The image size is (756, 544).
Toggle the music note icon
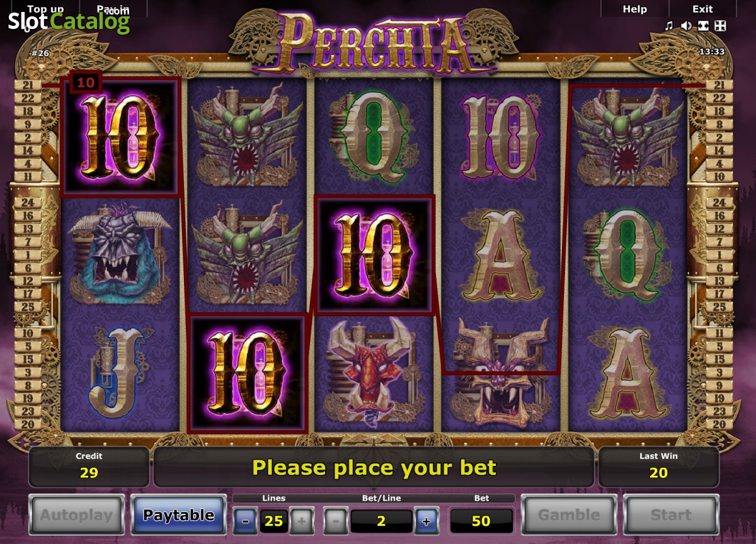[x=669, y=26]
